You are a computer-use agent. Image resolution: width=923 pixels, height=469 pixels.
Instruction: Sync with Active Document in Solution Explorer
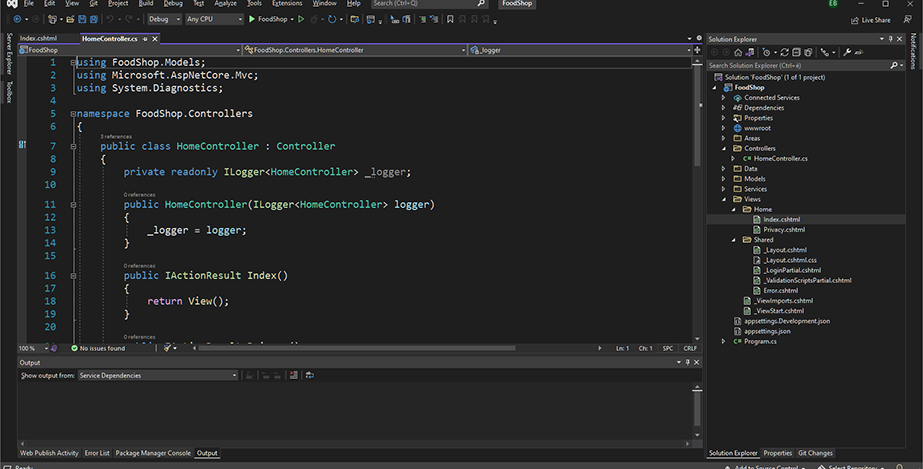(x=785, y=52)
